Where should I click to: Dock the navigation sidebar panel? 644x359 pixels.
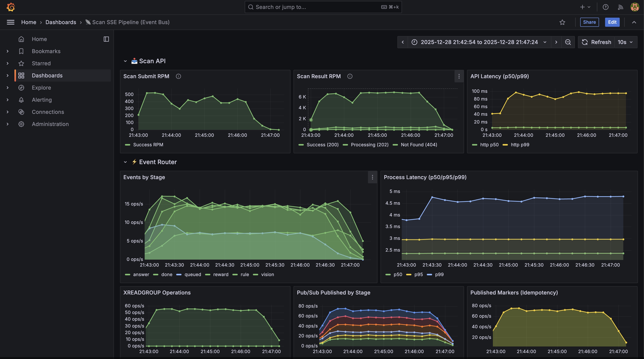[x=106, y=39]
